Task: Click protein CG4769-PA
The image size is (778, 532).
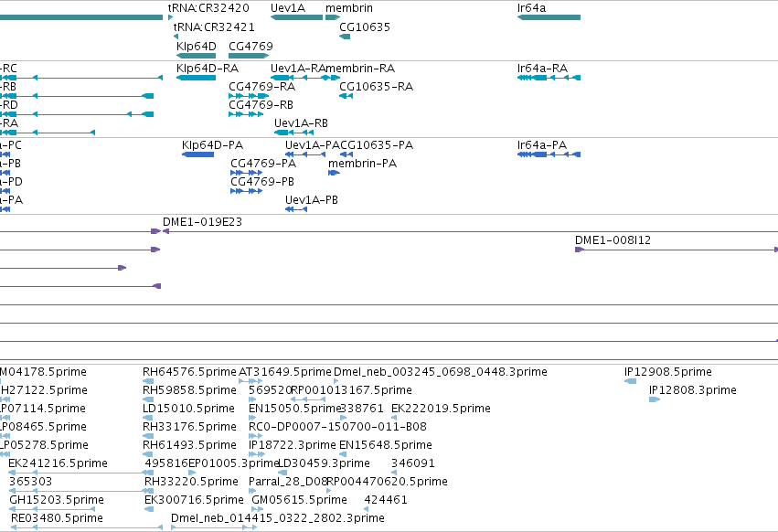Action: tap(246, 173)
